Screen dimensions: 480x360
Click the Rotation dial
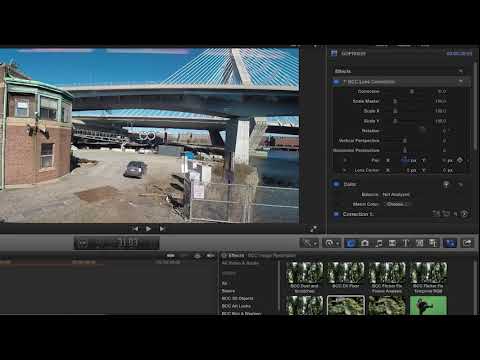pos(423,130)
